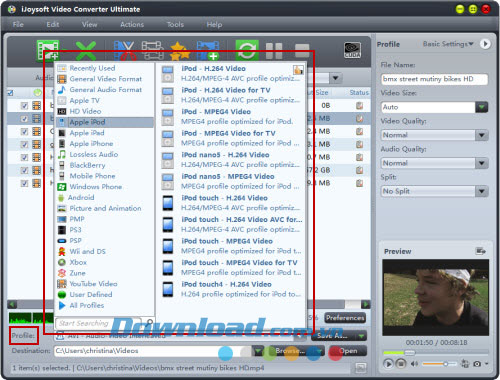
Task: Click the File Name input field
Action: pyautogui.click(x=434, y=79)
